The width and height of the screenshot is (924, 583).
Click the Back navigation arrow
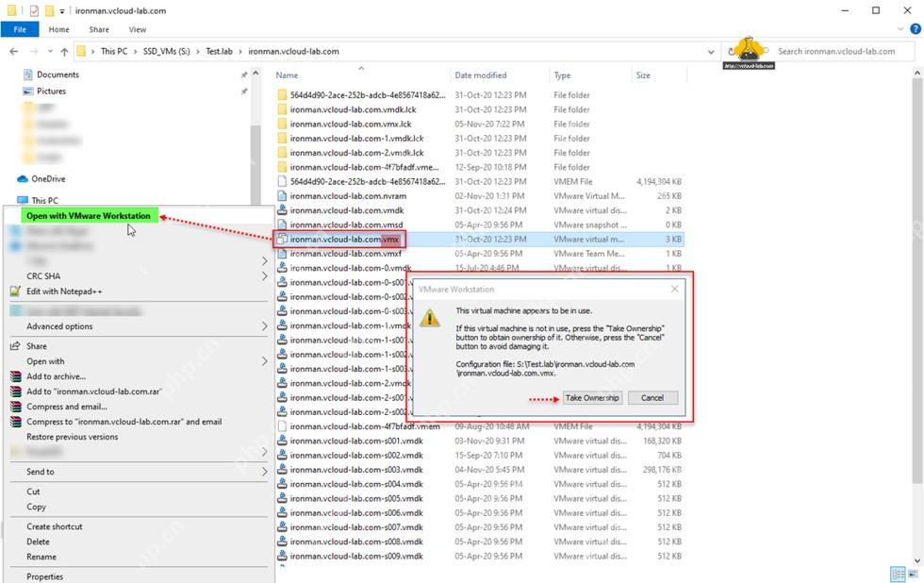13,51
